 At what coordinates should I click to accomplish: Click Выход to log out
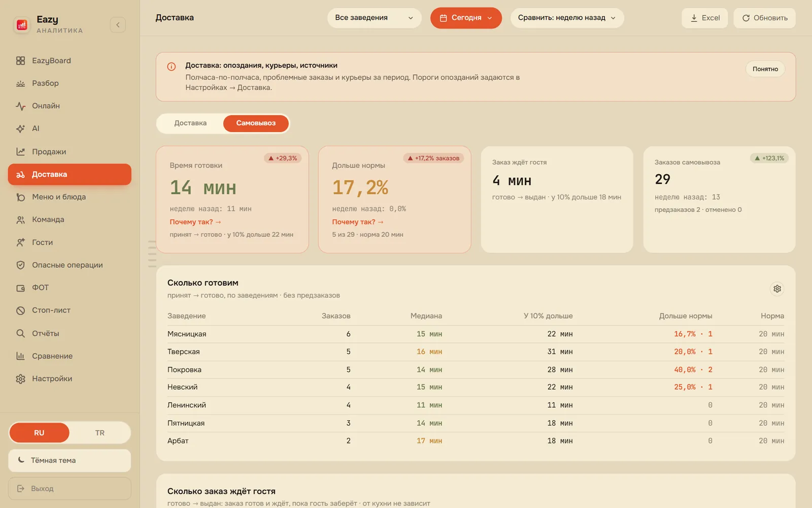click(x=70, y=489)
